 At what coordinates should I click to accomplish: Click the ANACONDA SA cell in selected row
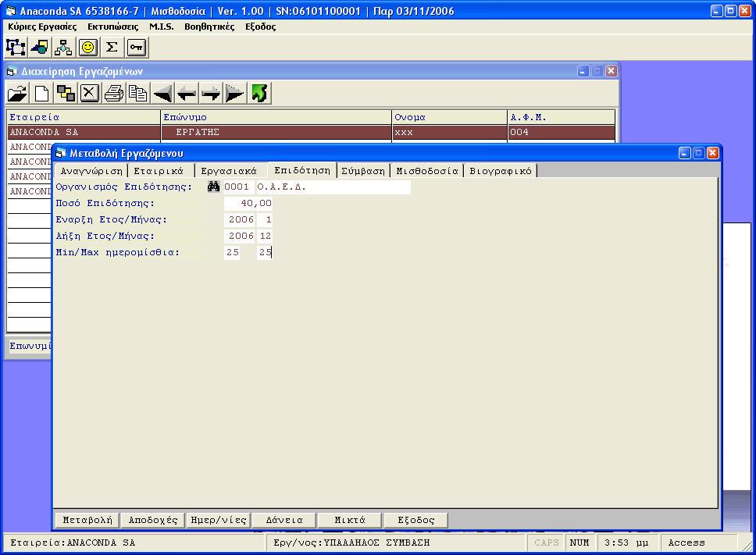coord(84,132)
